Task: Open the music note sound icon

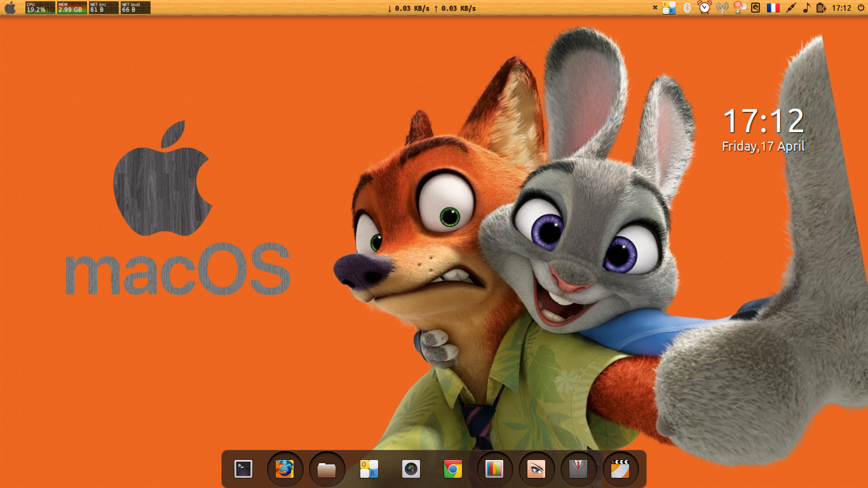Action: point(806,8)
